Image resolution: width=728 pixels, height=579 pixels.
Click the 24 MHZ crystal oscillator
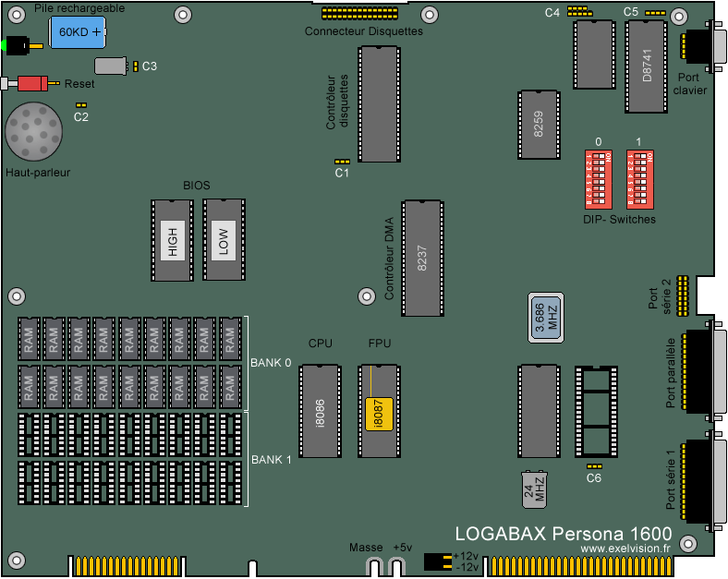click(x=536, y=489)
